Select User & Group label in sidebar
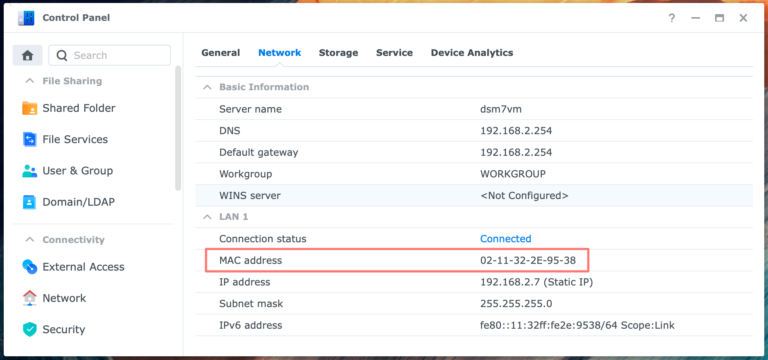 click(78, 171)
